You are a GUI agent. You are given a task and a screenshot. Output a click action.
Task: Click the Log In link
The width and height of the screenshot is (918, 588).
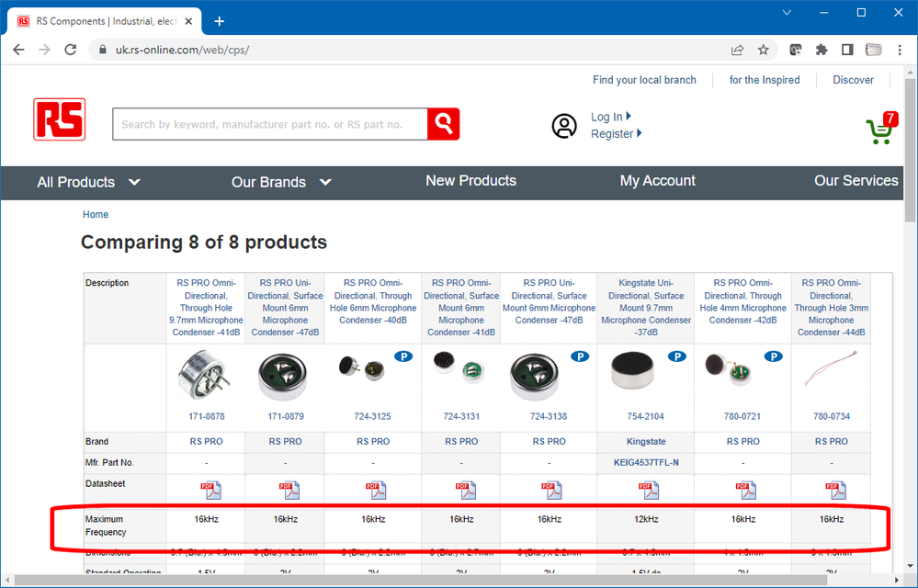click(x=611, y=117)
